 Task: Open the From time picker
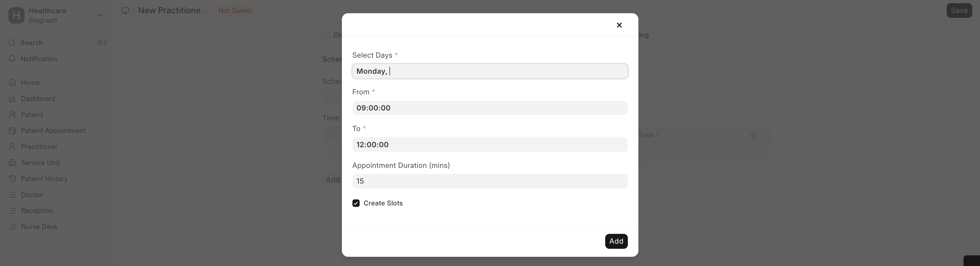[x=490, y=108]
